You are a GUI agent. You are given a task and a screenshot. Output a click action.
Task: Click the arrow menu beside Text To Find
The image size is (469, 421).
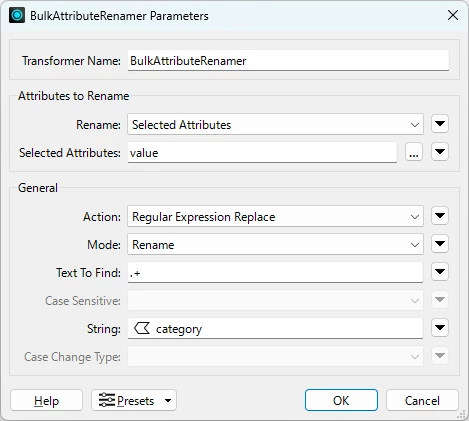pos(440,272)
